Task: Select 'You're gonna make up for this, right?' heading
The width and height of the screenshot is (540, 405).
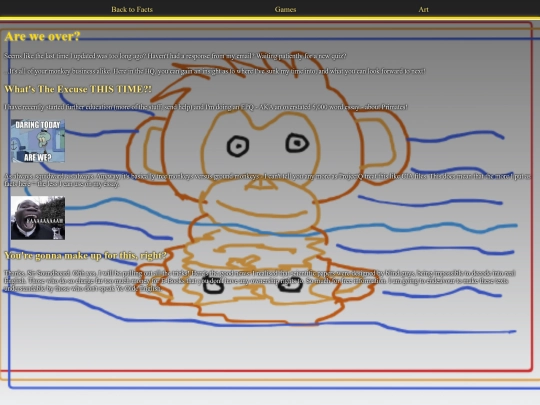Action: [85, 255]
